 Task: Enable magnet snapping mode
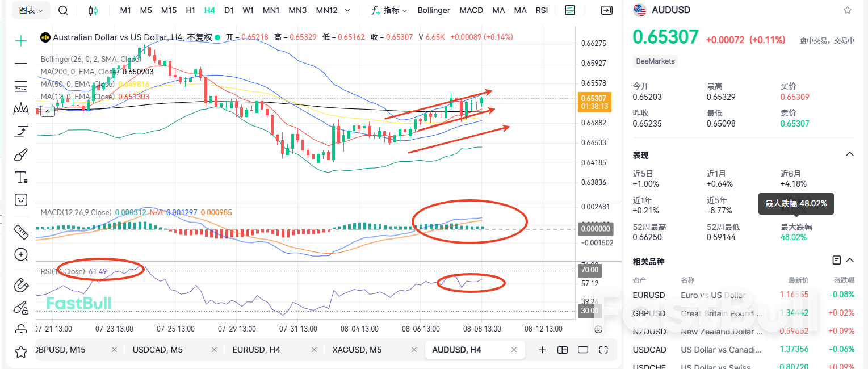[x=20, y=285]
